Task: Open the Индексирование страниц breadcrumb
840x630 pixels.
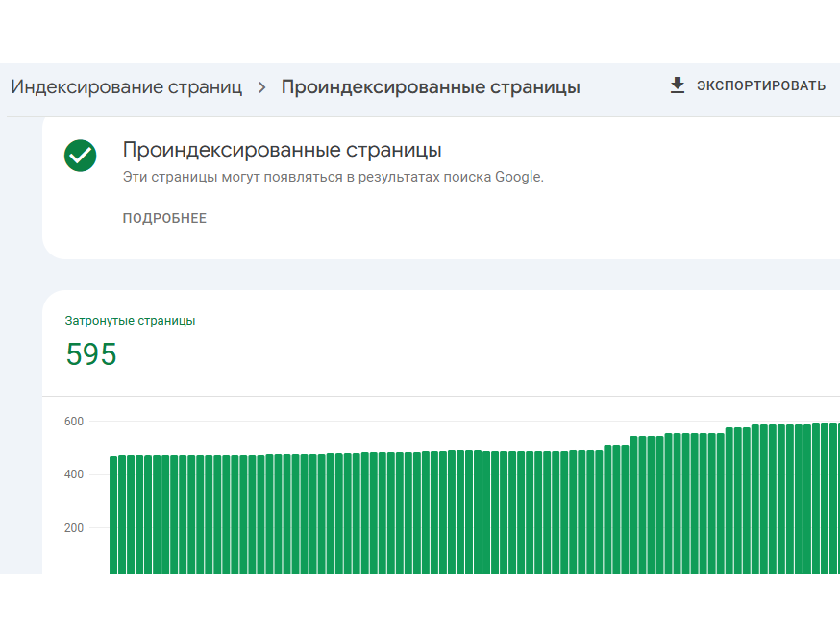Action: click(x=127, y=86)
